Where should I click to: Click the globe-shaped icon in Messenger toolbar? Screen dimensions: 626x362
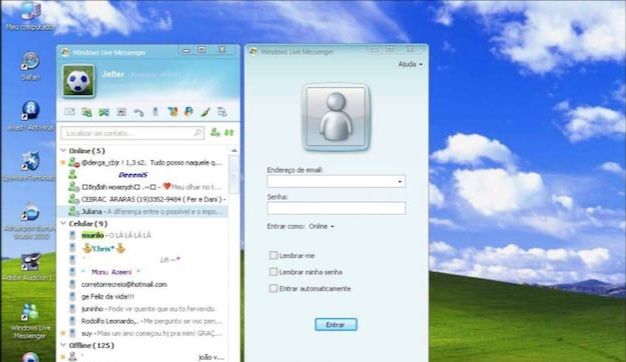coord(188,112)
